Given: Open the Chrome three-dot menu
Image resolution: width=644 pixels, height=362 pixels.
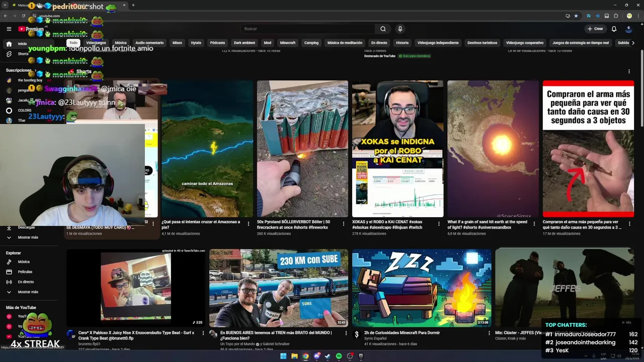Looking at the screenshot, I should [638, 16].
